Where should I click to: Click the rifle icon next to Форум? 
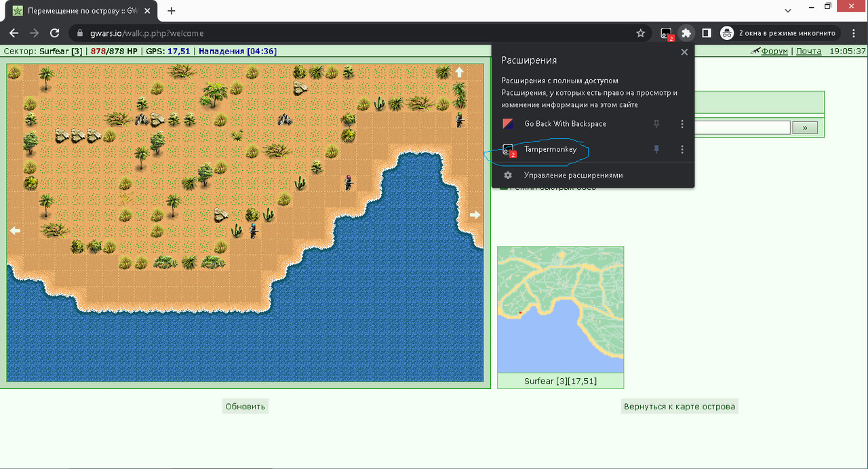pos(755,51)
